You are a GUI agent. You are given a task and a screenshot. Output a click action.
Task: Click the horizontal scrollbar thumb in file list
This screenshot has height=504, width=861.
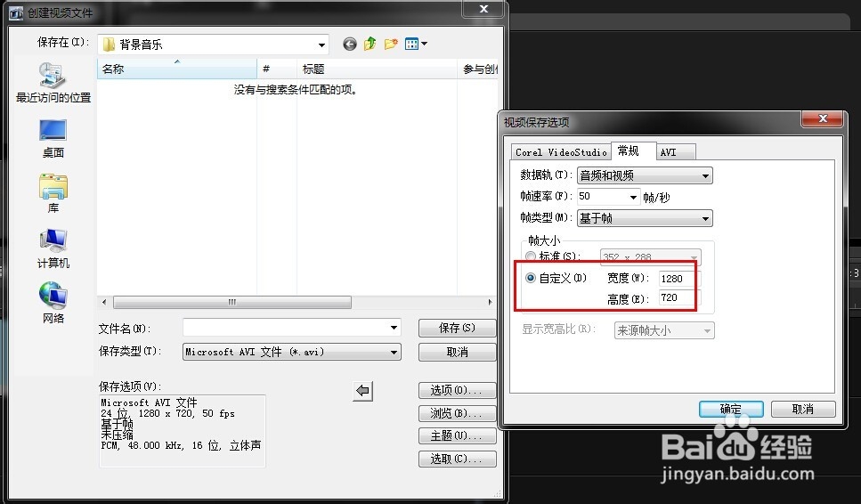click(232, 302)
